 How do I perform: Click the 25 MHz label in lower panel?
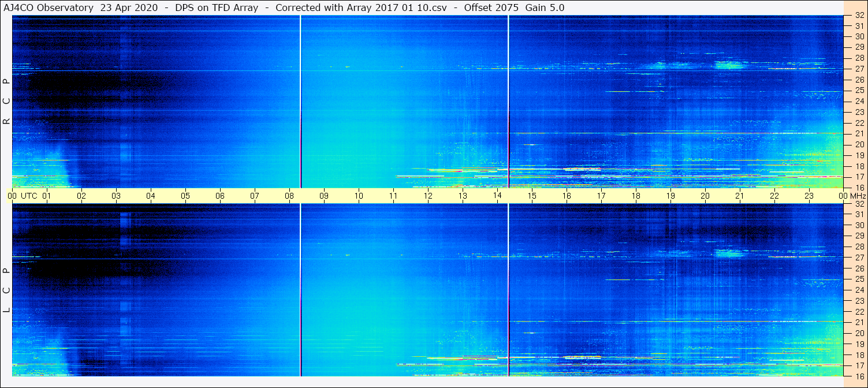coord(859,279)
